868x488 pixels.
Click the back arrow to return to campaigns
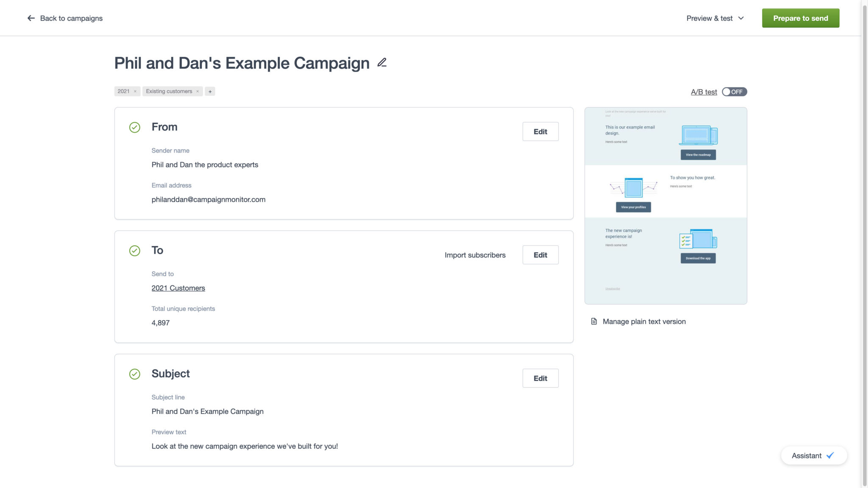pyautogui.click(x=30, y=18)
